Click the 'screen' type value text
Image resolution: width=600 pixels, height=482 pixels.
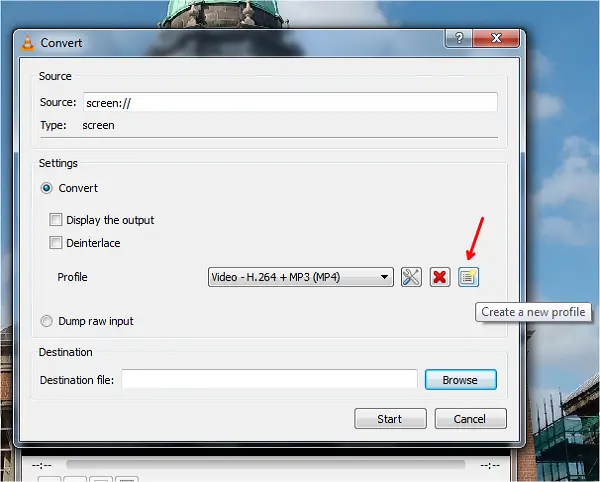[x=98, y=125]
